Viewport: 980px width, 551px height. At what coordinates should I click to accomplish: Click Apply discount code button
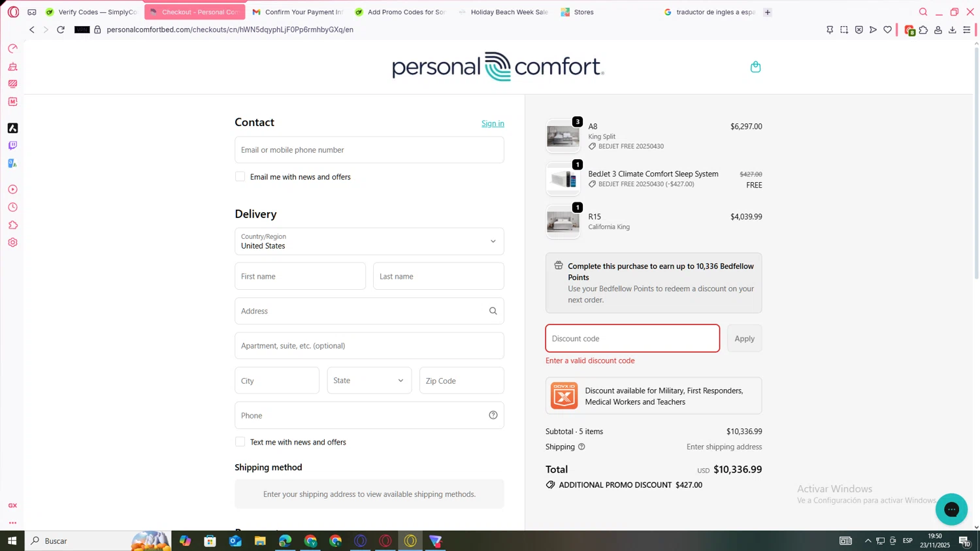click(x=744, y=338)
